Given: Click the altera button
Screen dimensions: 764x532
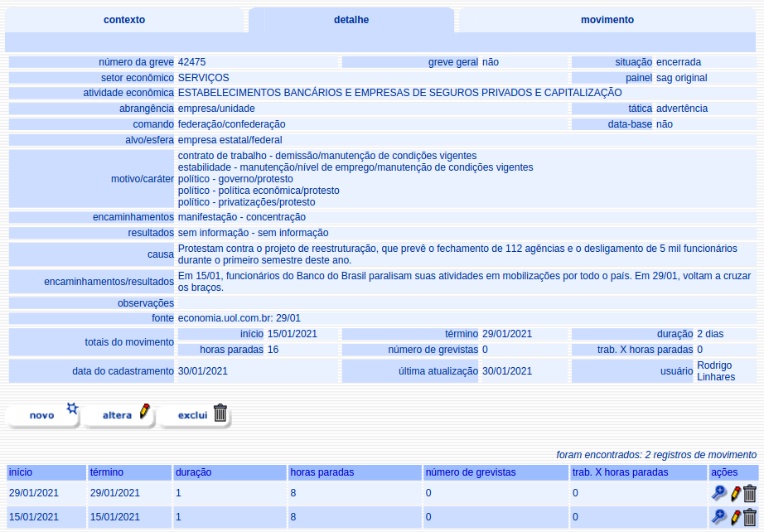Looking at the screenshot, I should click(x=118, y=415).
